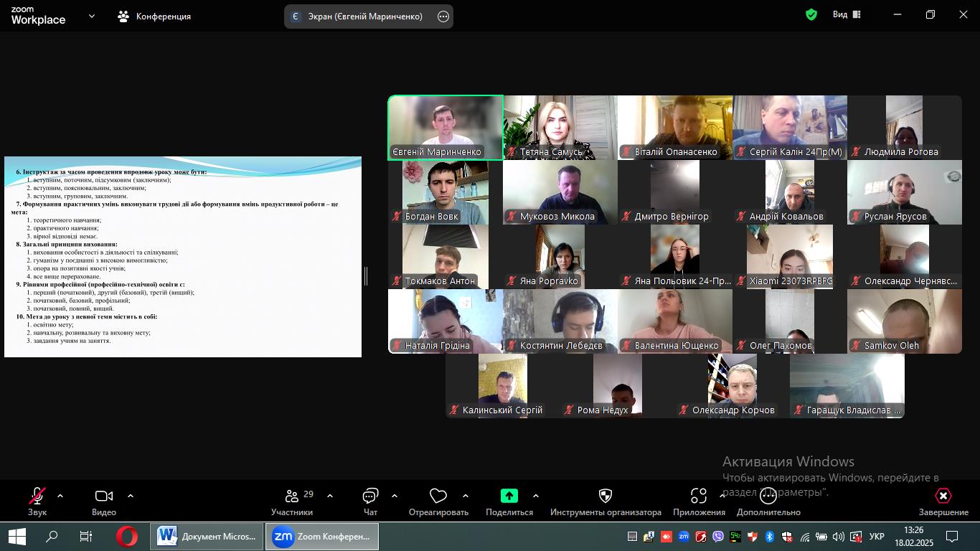The image size is (980, 551).
Task: Expand audio settings arrow next to microphone
Action: (x=60, y=496)
